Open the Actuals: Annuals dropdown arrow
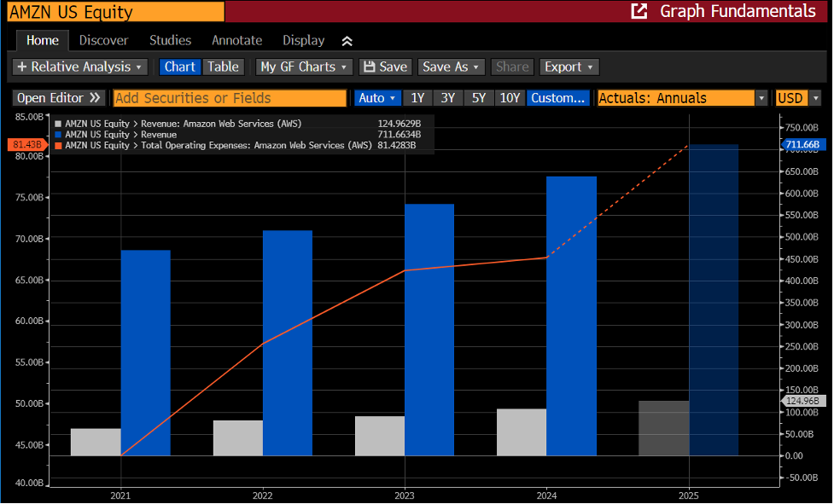834x504 pixels. (x=761, y=98)
